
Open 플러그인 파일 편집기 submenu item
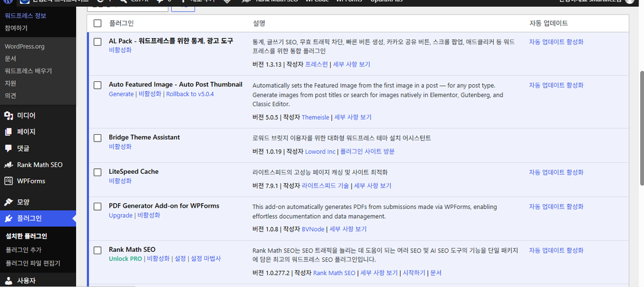33,262
